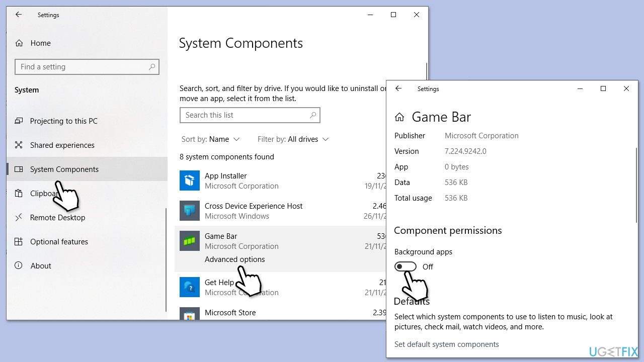Click the Game Bar window vertical scrollbar
This screenshot has height=362, width=644.
636,185
